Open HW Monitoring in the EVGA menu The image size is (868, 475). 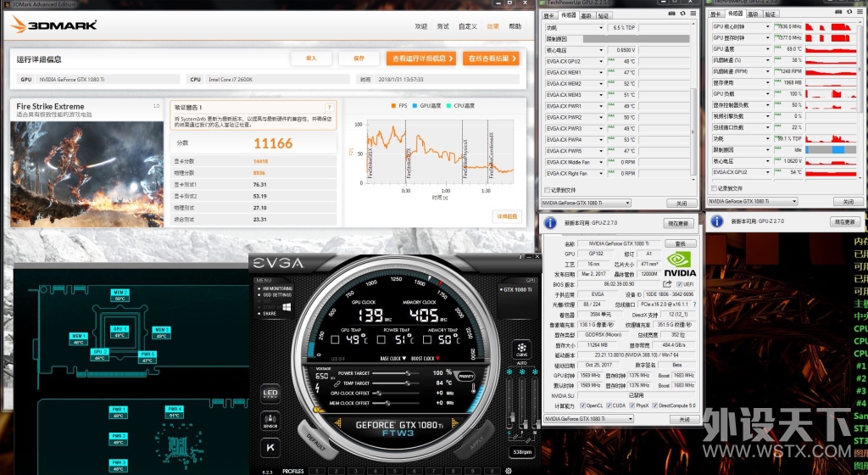pos(277,288)
